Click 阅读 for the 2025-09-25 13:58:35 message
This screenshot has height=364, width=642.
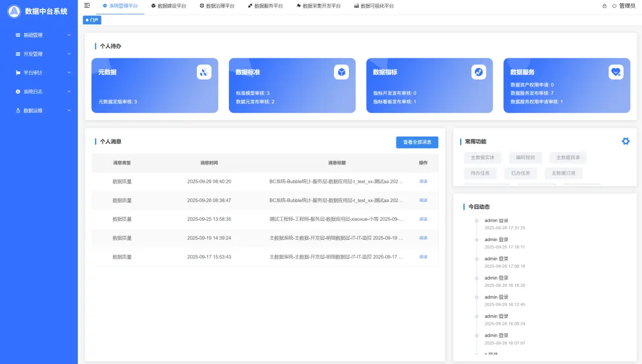[423, 219]
